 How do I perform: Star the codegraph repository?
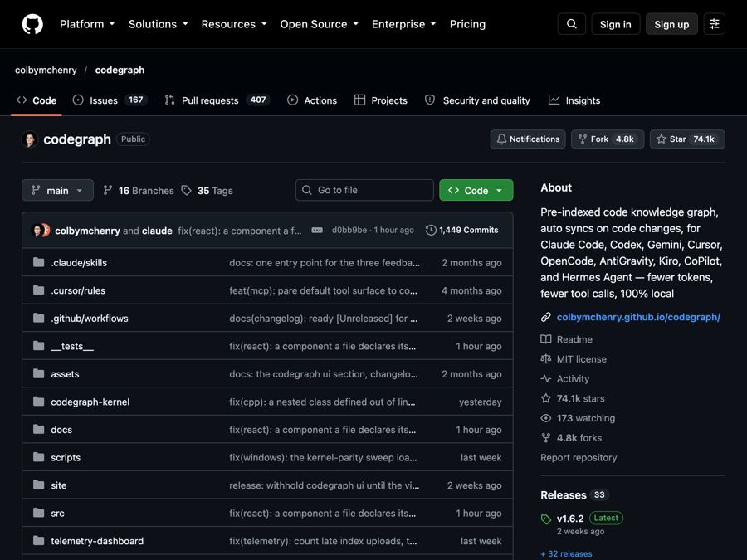[x=687, y=139]
